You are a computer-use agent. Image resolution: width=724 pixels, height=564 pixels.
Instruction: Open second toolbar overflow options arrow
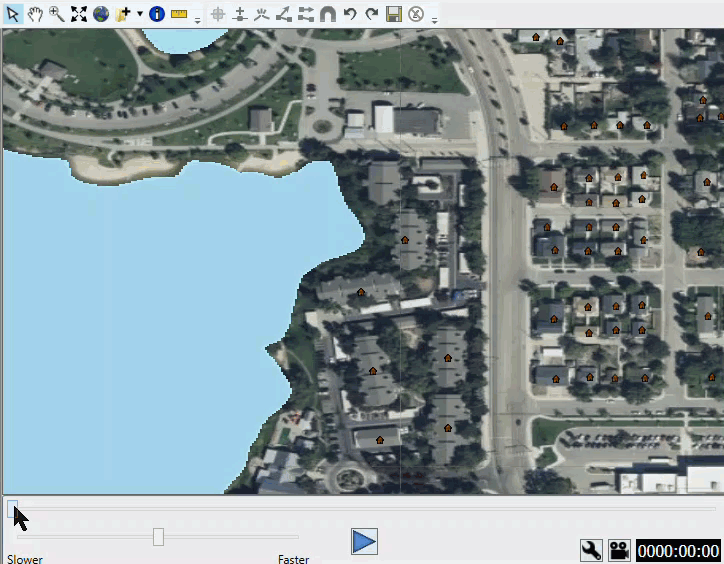click(434, 20)
